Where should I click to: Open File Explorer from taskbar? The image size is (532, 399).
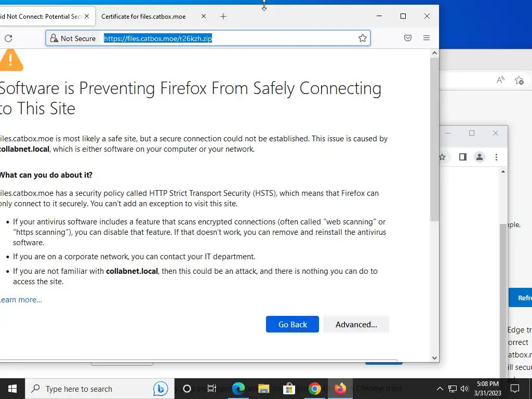tap(263, 389)
